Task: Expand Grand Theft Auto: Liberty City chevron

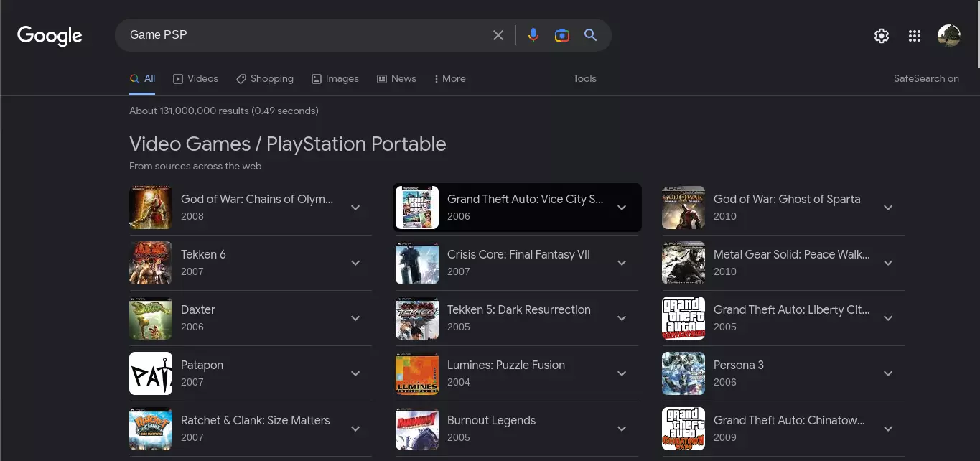Action: 888,318
